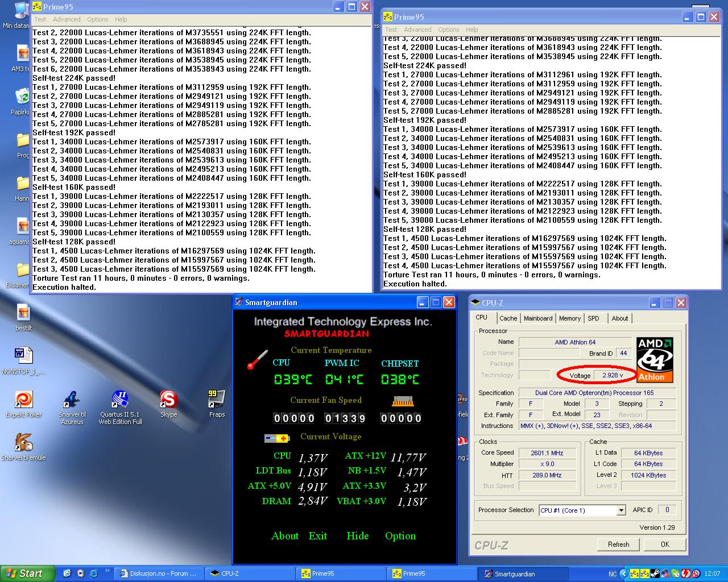Viewport: 728px width, 582px height.
Task: Open the NONSTOP Word document icon
Action: [23, 360]
